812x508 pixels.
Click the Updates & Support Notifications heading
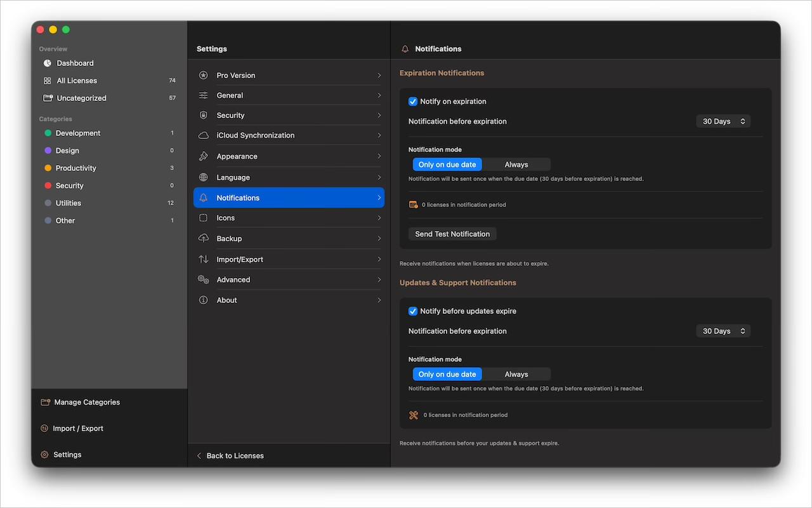click(x=458, y=283)
